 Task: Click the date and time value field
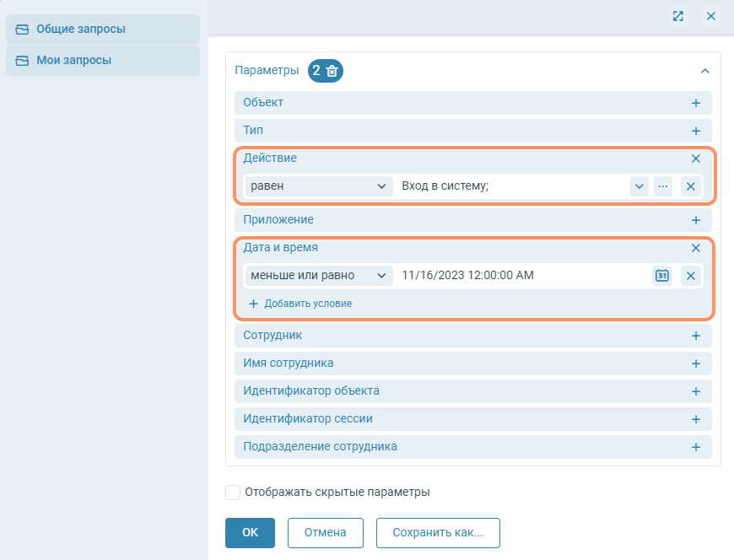(519, 276)
